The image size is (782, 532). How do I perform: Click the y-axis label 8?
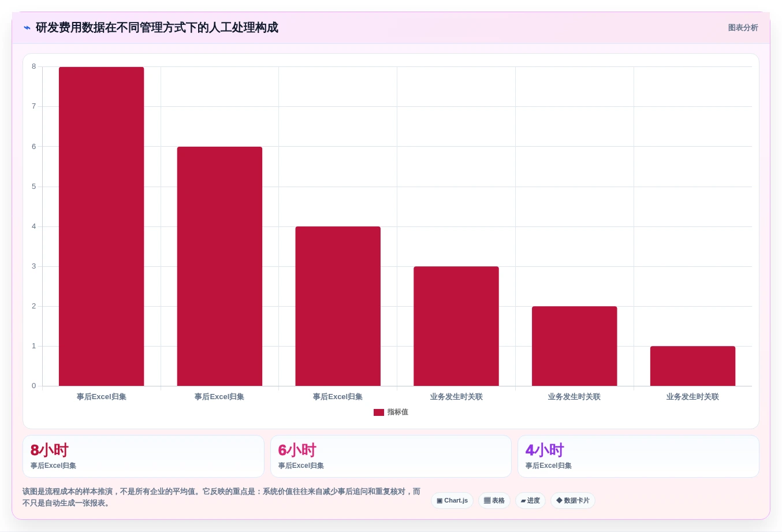(x=34, y=66)
